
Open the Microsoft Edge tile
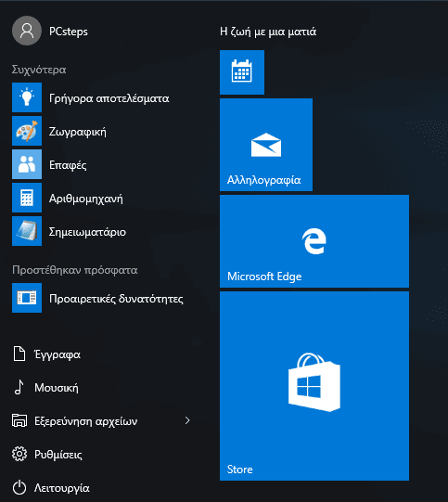tap(314, 241)
